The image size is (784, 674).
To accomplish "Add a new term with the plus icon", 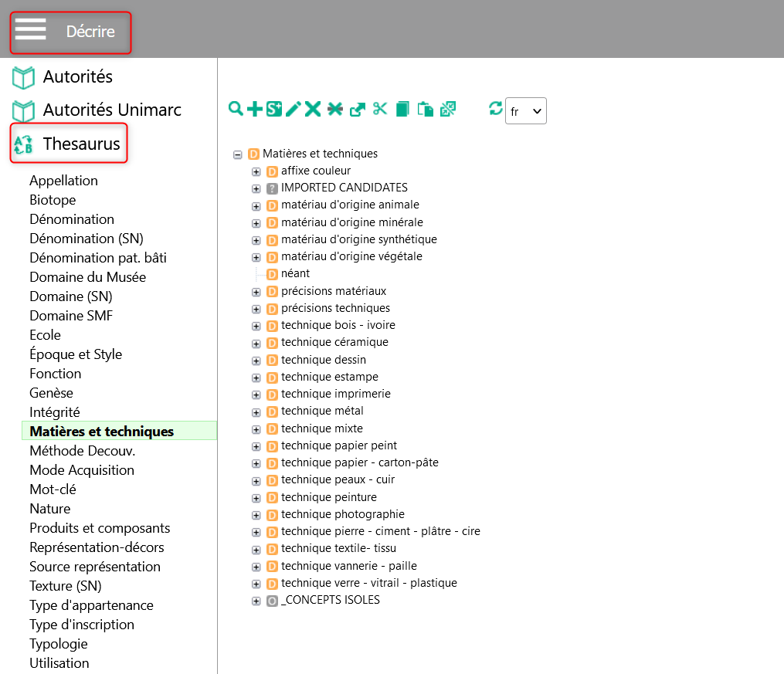I will point(254,108).
